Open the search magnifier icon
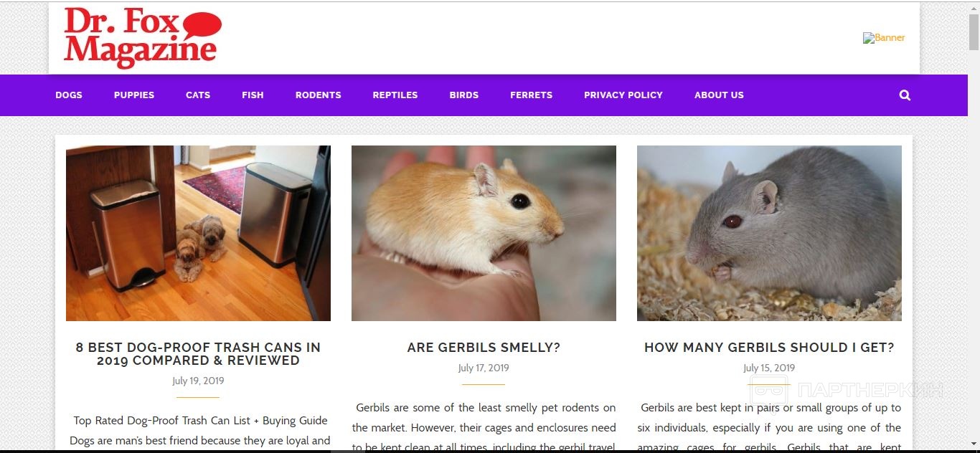The image size is (980, 453). [x=905, y=95]
